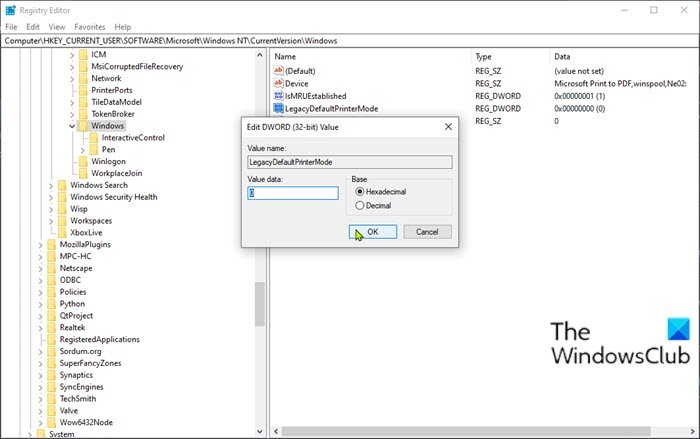Select the Hexadecimal base option
The width and height of the screenshot is (700, 439).
coord(360,192)
